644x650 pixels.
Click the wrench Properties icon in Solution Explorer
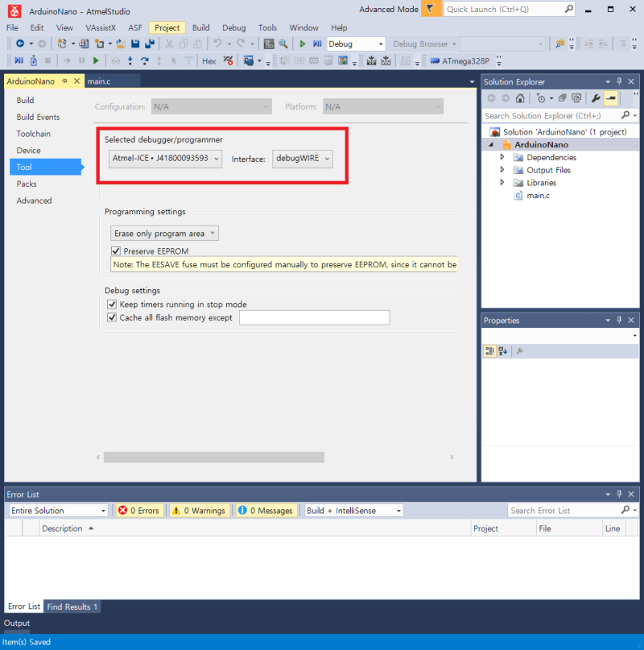(x=596, y=98)
